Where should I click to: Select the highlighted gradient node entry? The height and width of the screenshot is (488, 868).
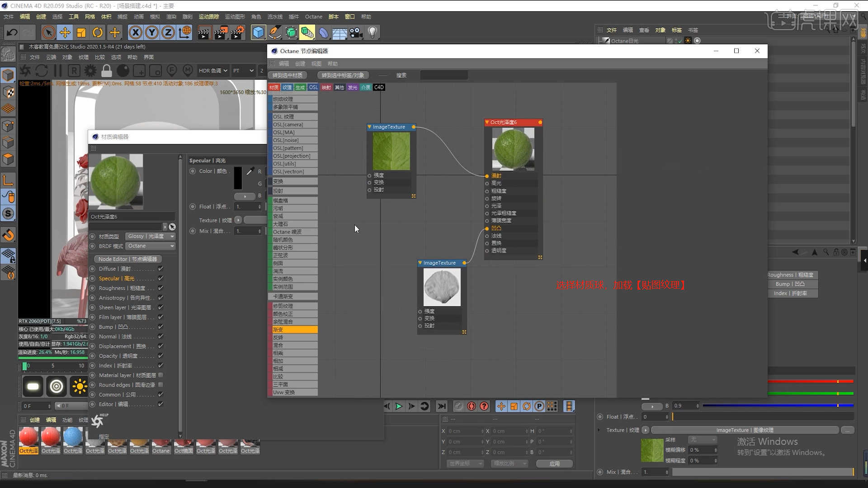[x=294, y=330]
